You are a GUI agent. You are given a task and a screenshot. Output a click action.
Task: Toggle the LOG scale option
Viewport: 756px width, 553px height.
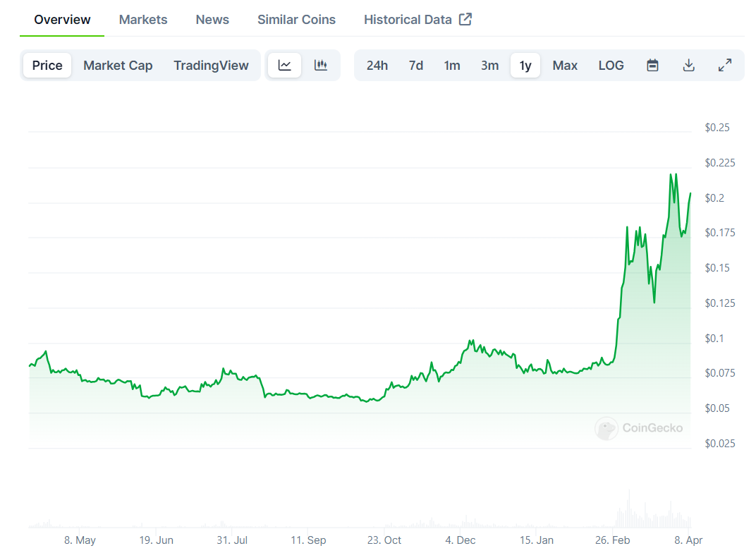point(611,66)
